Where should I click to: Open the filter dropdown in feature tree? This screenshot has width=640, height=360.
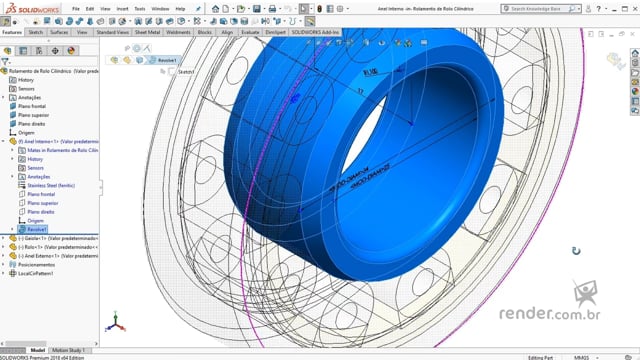[x=5, y=62]
